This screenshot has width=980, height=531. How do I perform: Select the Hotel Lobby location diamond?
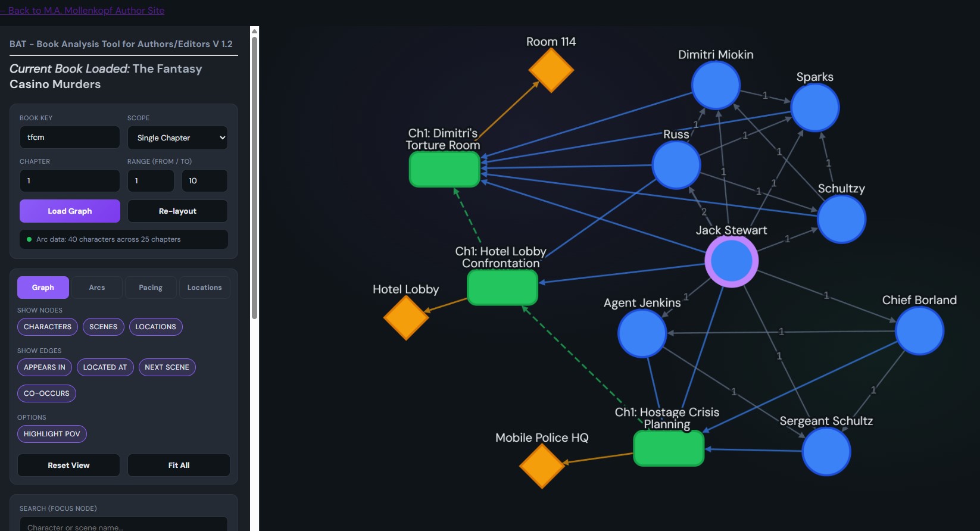(406, 317)
